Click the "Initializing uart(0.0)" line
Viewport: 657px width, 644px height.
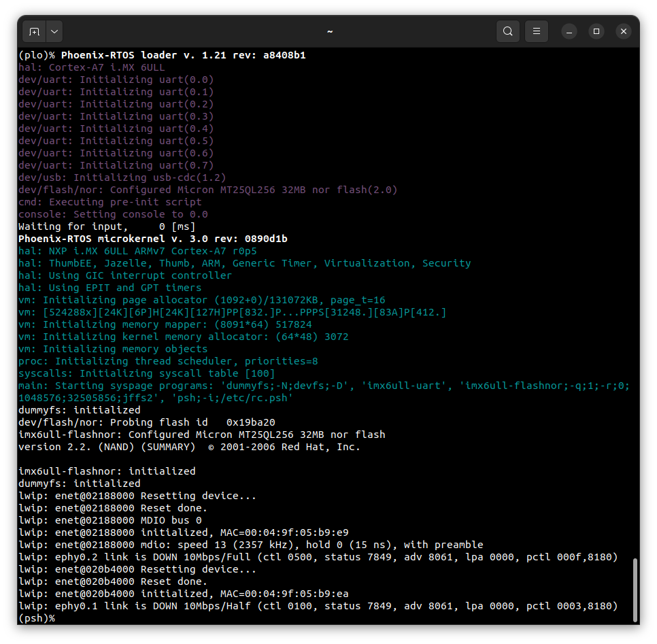(x=116, y=80)
